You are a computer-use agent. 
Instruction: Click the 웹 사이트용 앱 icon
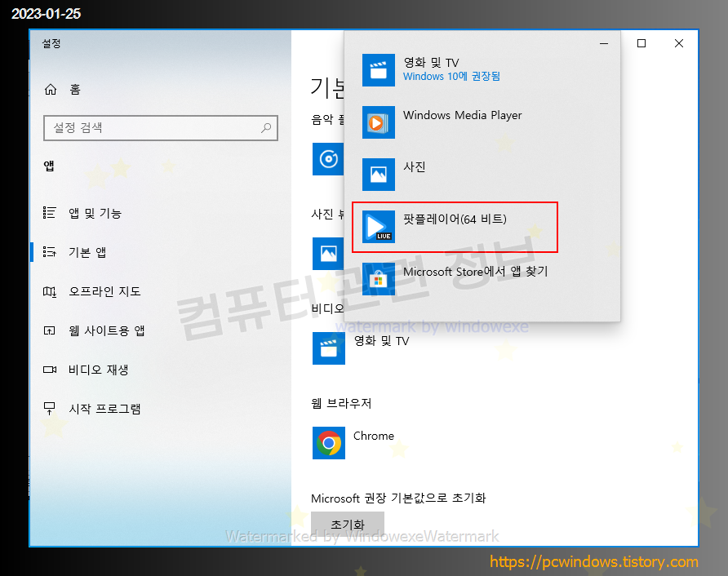[49, 330]
